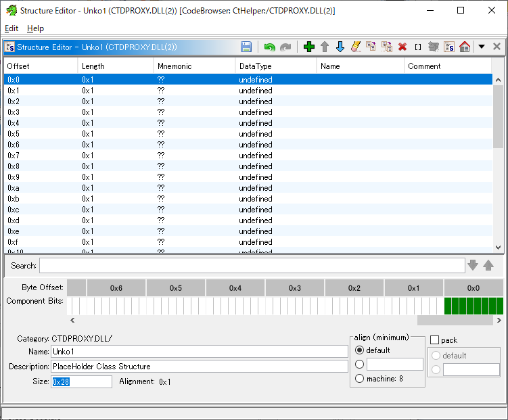The image size is (508, 420).
Task: Undo the last change with green arrow
Action: [269, 47]
